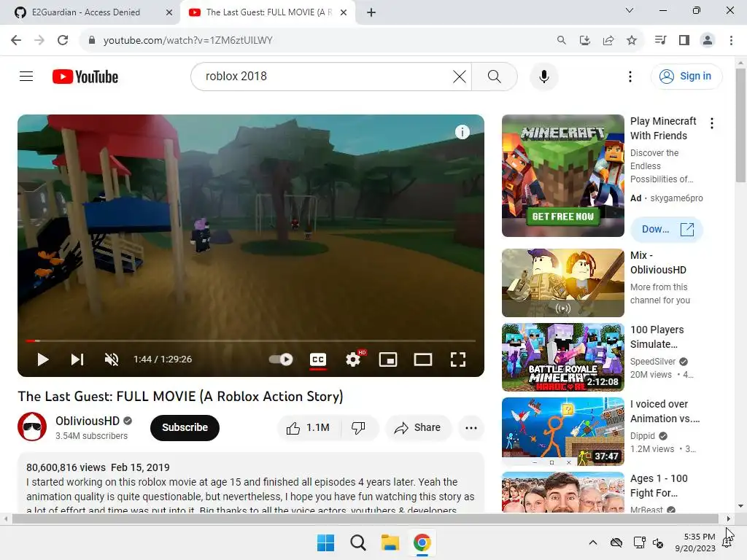Open the Chrome three-dot menu
The width and height of the screenshot is (747, 560).
(x=731, y=40)
